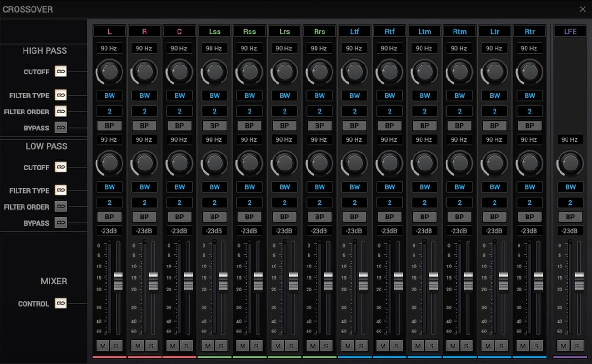Solo the Rss channel

point(256,346)
